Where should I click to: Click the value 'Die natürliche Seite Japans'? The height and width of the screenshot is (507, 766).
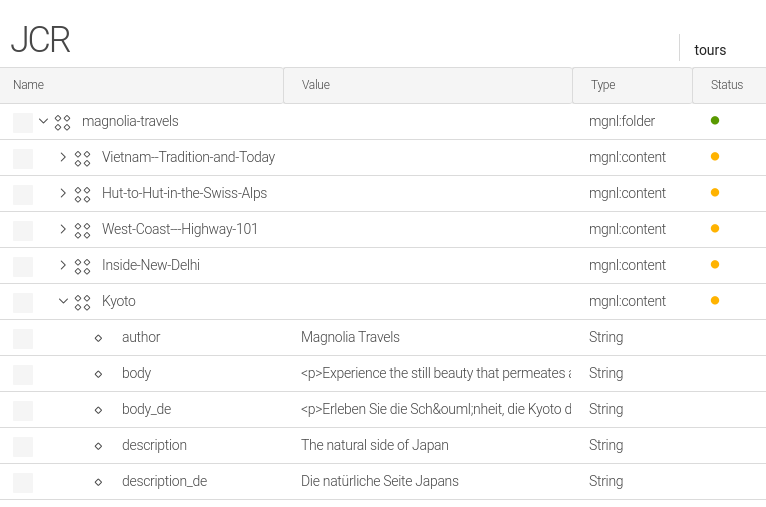[x=380, y=481]
